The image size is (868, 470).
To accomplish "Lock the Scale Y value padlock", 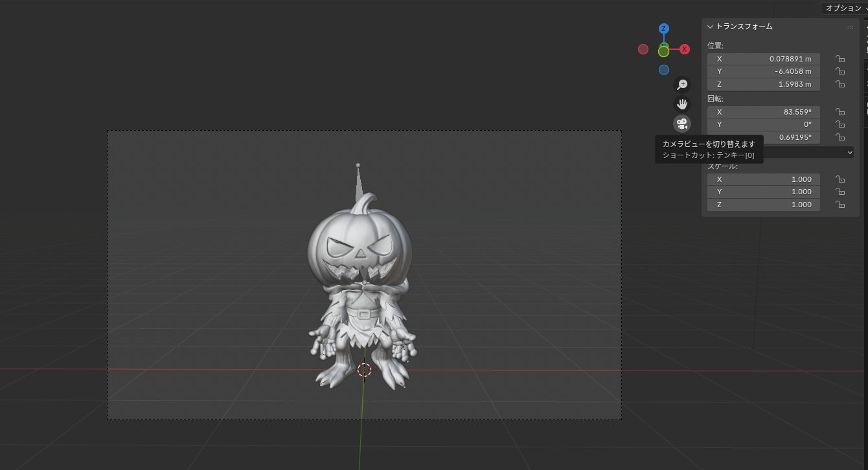I will (840, 192).
